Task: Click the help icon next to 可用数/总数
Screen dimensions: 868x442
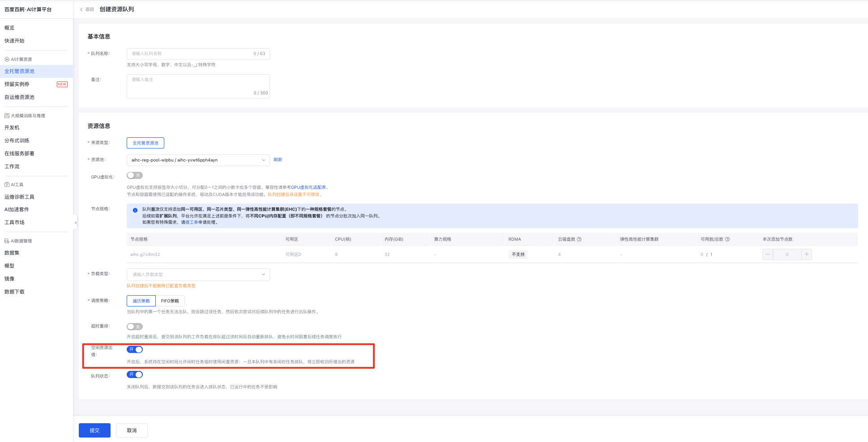Action: 727,239
